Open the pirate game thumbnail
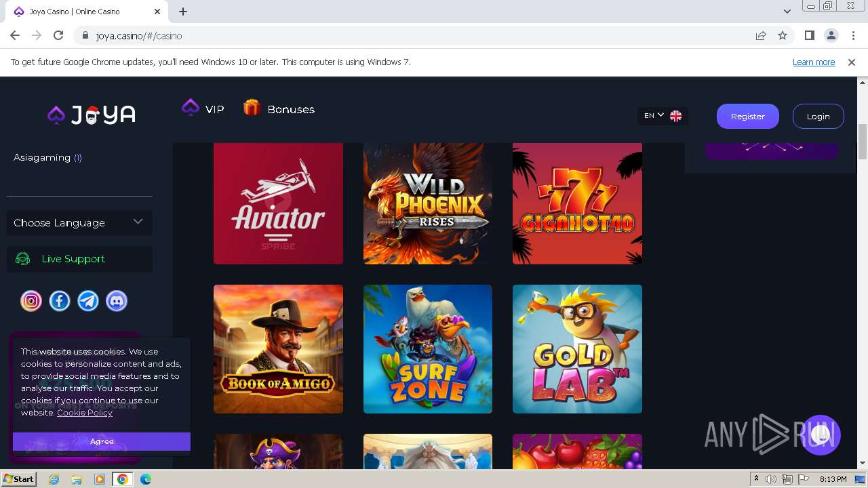The height and width of the screenshot is (488, 868). 278,451
